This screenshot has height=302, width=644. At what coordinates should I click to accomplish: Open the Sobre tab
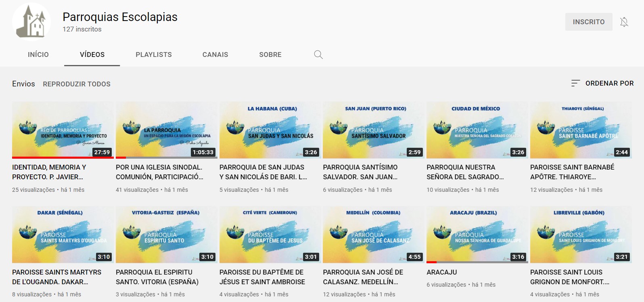pos(270,55)
